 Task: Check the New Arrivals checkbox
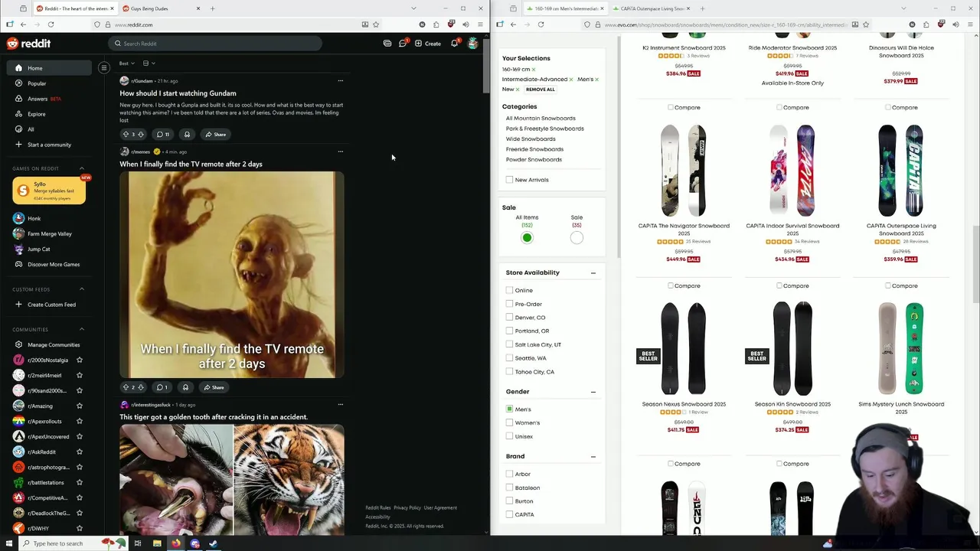tap(509, 180)
